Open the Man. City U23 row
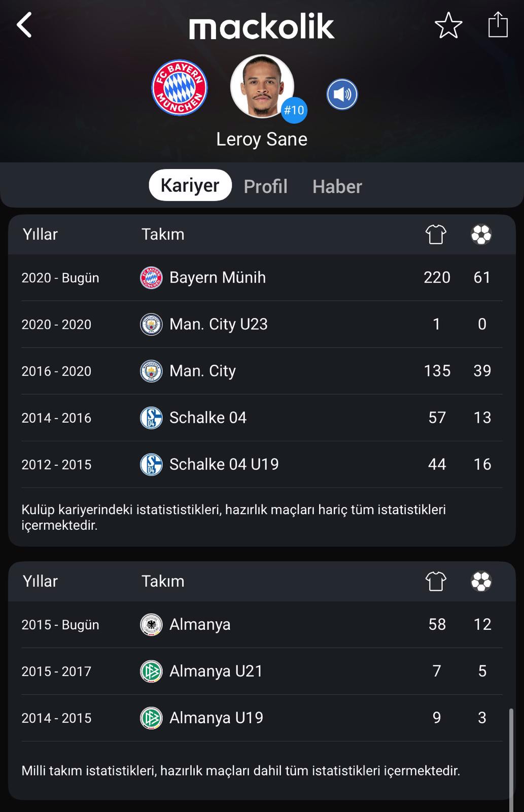 pos(262,324)
